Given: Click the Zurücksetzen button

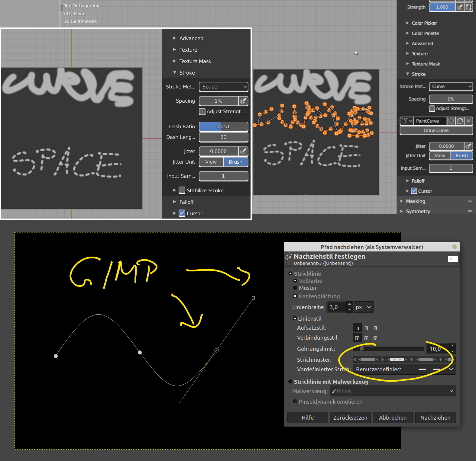Looking at the screenshot, I should pos(350,418).
